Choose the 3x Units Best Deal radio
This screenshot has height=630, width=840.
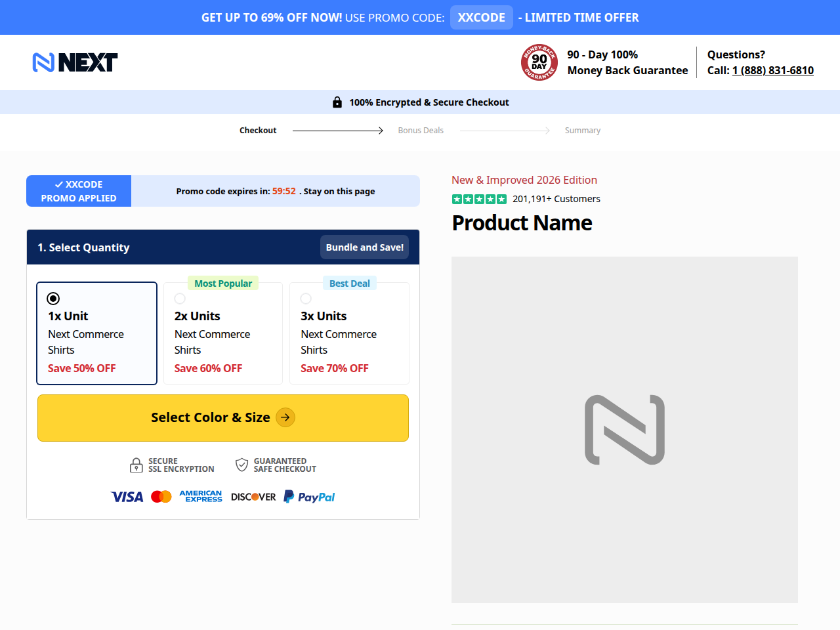click(x=306, y=299)
